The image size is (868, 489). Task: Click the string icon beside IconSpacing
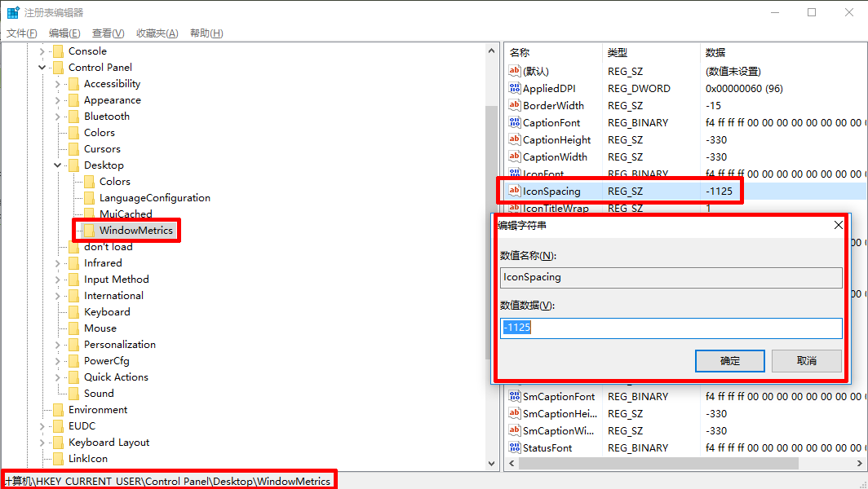click(513, 192)
